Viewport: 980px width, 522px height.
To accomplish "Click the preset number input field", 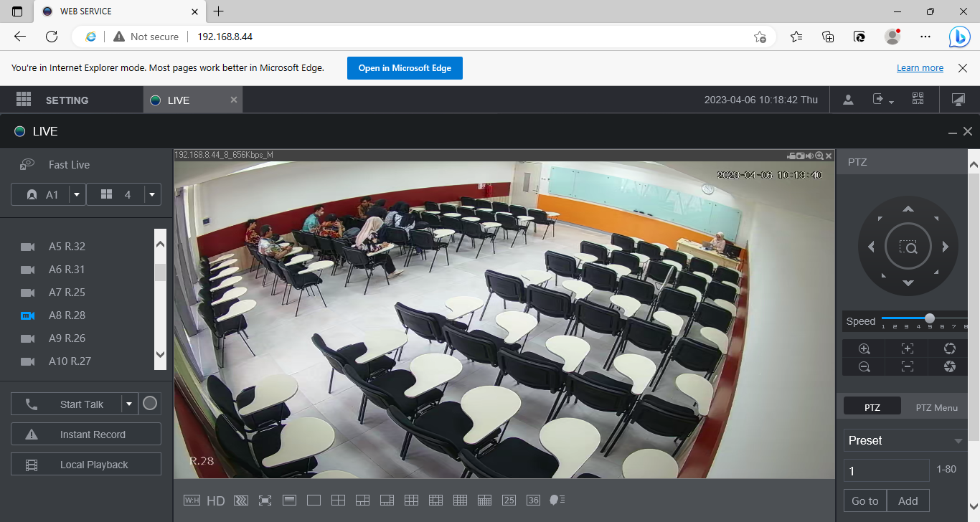I will 887,470.
